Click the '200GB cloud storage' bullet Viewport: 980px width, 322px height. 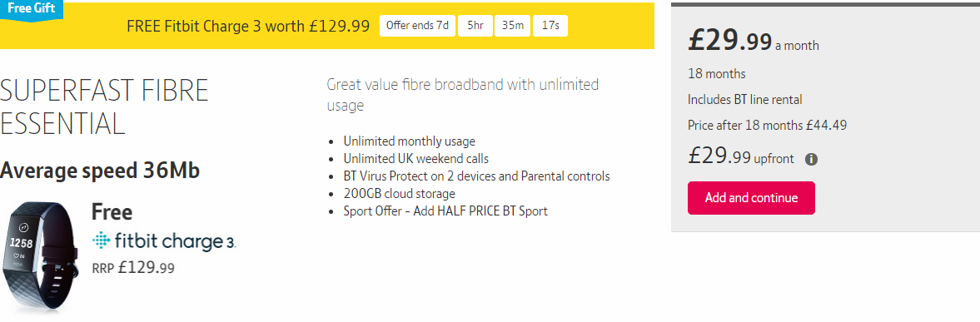(400, 193)
